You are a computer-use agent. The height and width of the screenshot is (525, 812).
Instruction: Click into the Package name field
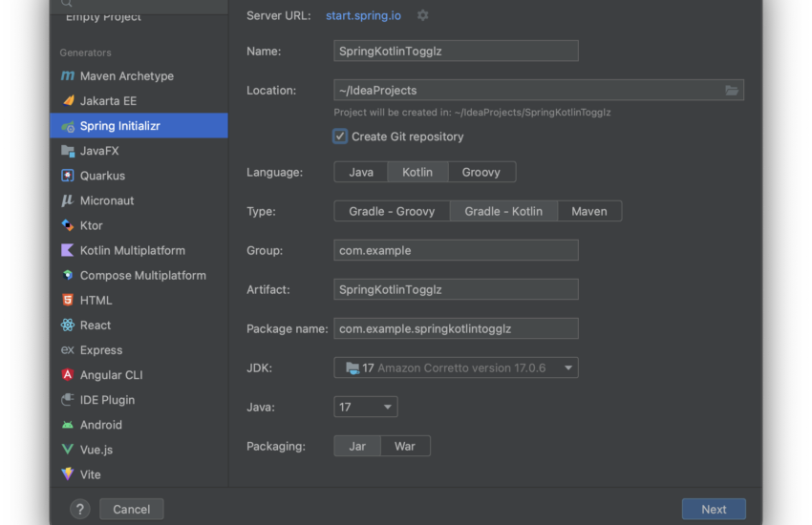(456, 329)
